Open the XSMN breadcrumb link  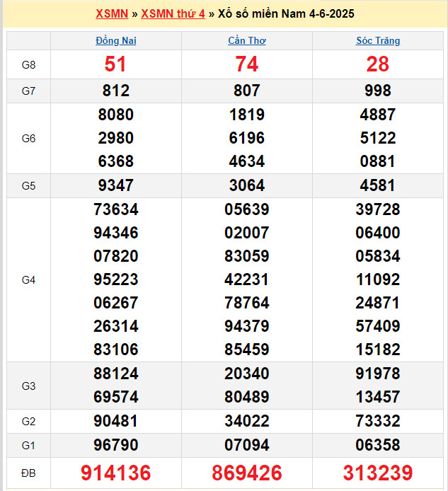tap(112, 13)
